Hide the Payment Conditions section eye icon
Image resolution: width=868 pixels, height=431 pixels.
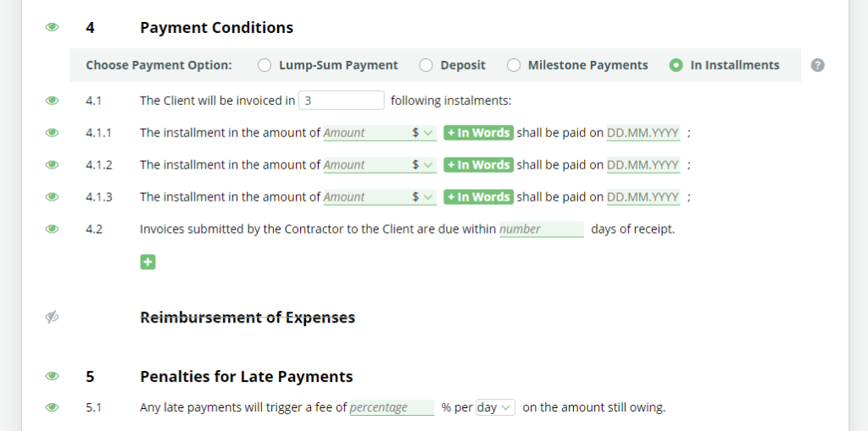pyautogui.click(x=52, y=27)
